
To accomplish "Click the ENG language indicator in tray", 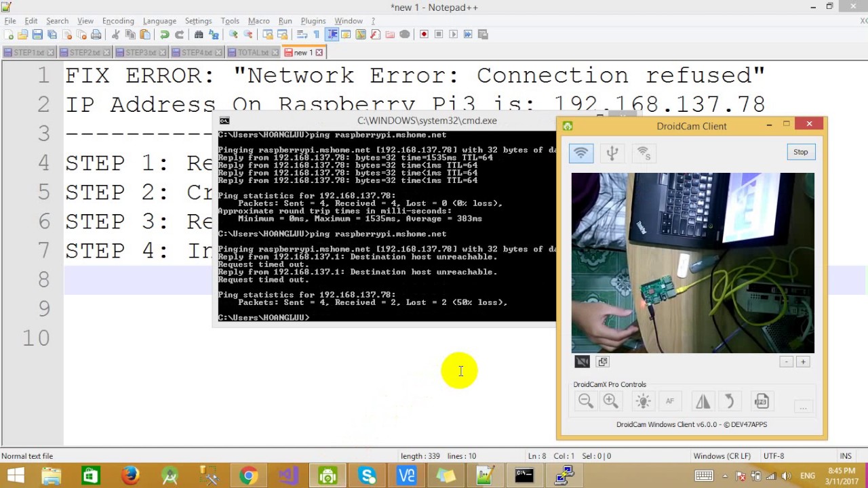I will (808, 476).
